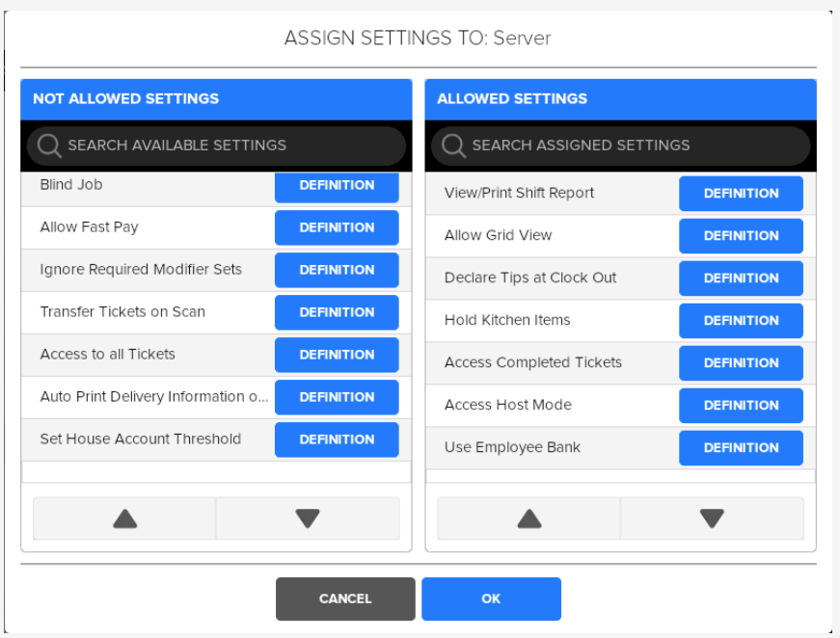View definition of Set House Account Threshold
840x638 pixels.
coord(336,439)
